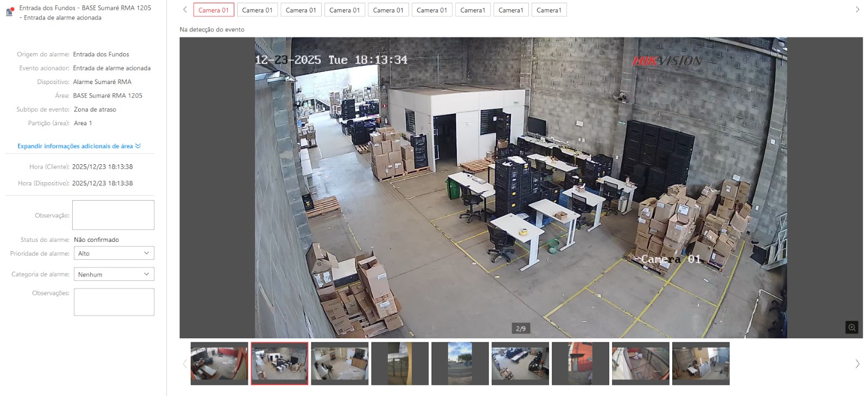Click the 2/9 image counter badge
This screenshot has height=398, width=868.
(x=521, y=329)
